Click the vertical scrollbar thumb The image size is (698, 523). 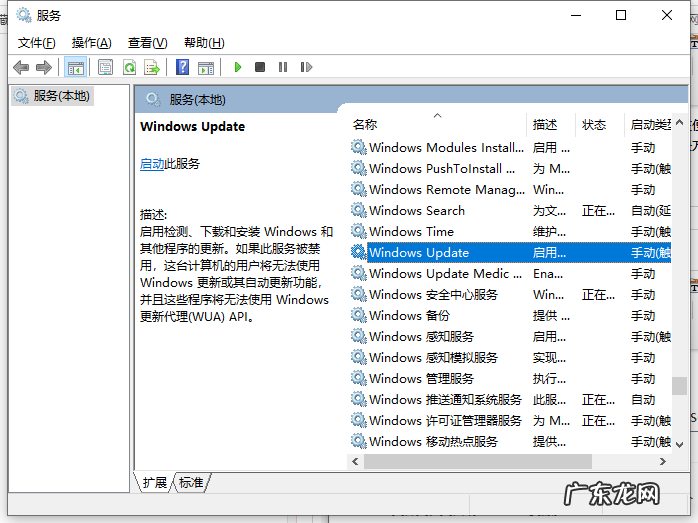[679, 386]
